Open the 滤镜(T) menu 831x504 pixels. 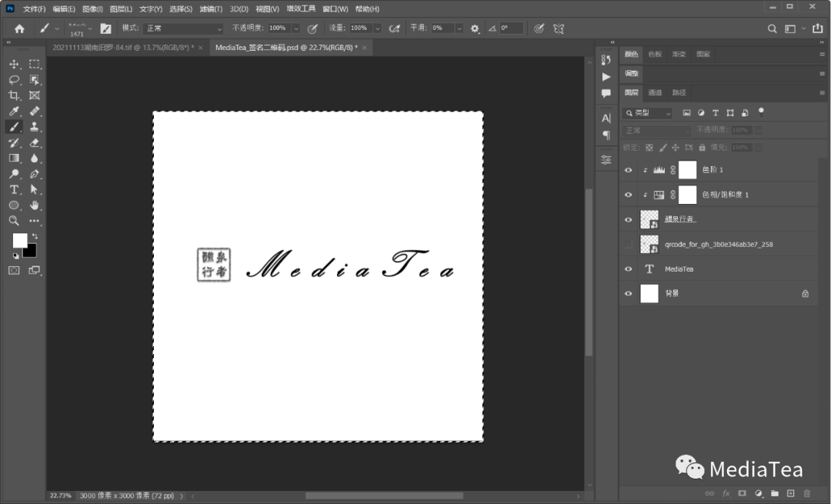211,9
